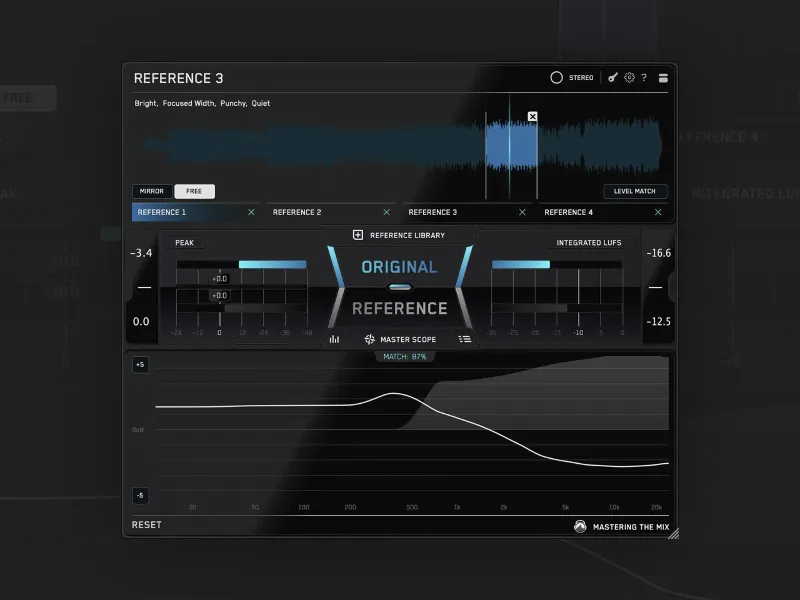Image resolution: width=800 pixels, height=600 pixels.
Task: Click the REFERENCE 3 title
Action: [179, 78]
